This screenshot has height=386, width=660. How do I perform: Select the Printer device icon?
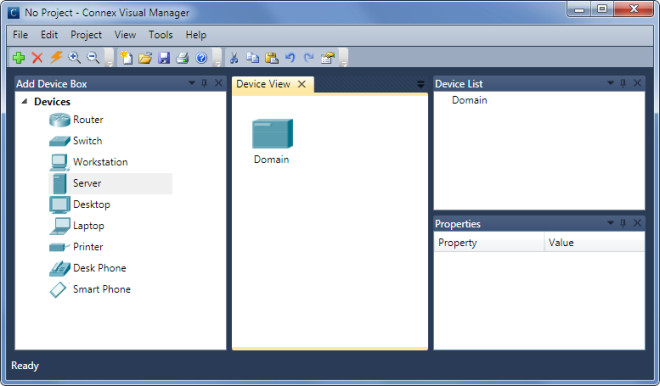59,247
